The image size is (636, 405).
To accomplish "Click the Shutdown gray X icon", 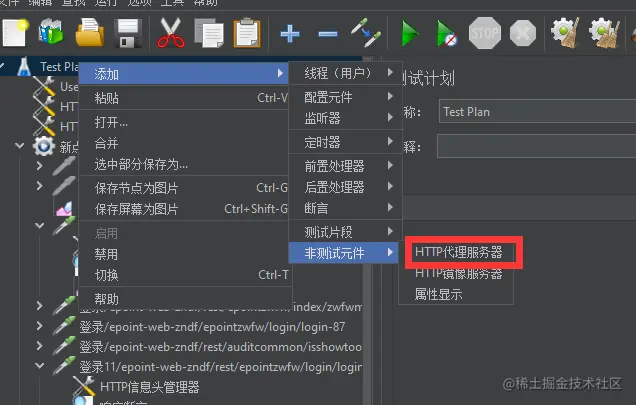I will pyautogui.click(x=522, y=33).
